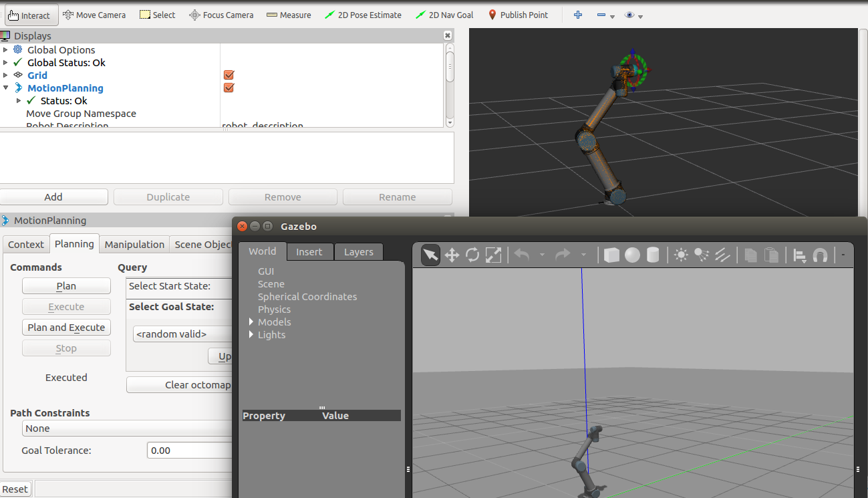Viewport: 868px width, 498px height.
Task: Open the random valid goal state dropdown
Action: 182,334
